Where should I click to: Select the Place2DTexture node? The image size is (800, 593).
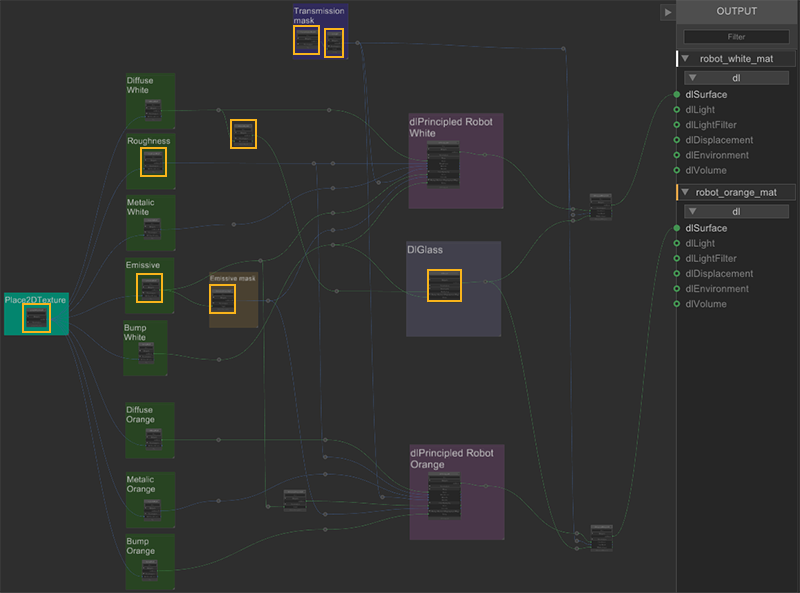(36, 319)
